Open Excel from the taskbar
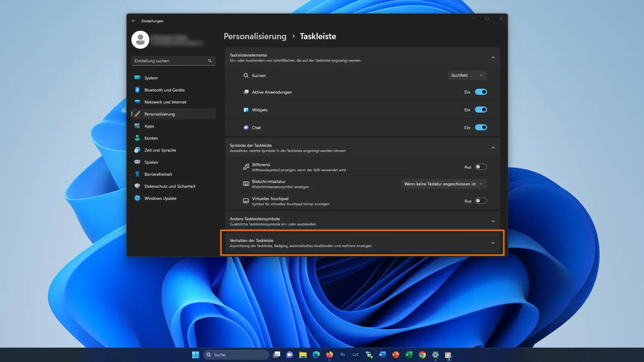 click(x=409, y=355)
